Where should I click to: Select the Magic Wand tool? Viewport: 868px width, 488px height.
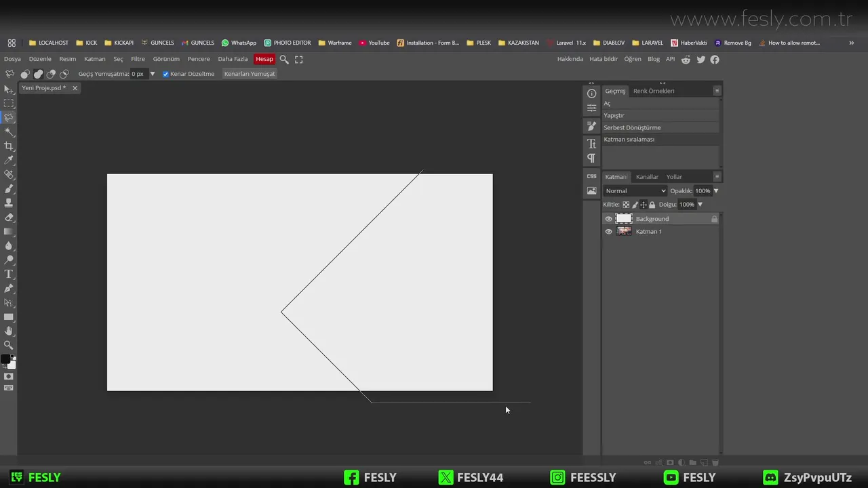click(9, 132)
